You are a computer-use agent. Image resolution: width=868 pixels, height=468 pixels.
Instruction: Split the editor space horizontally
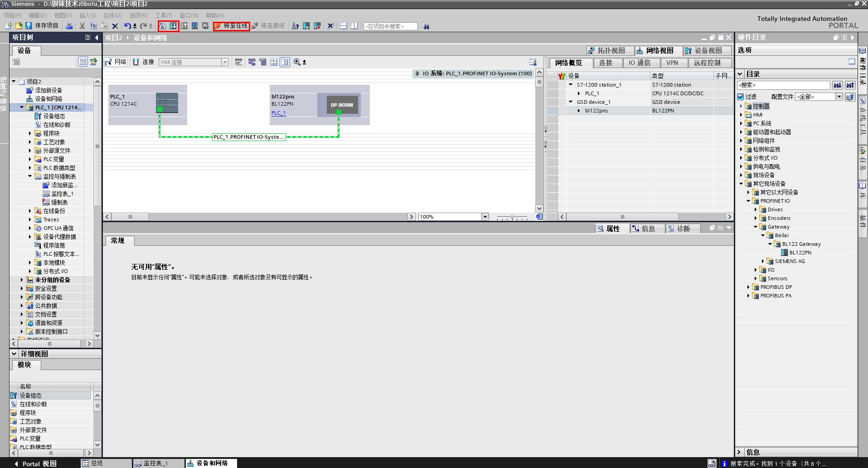(344, 26)
